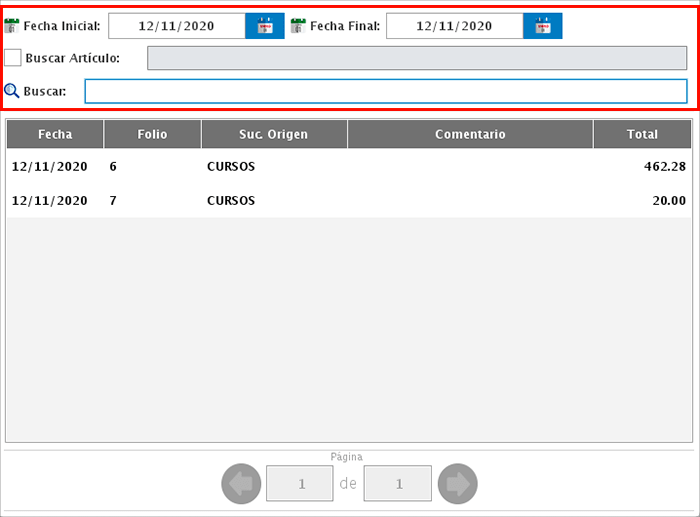Image resolution: width=700 pixels, height=517 pixels.
Task: Select the row with total 20.00
Action: click(x=348, y=201)
